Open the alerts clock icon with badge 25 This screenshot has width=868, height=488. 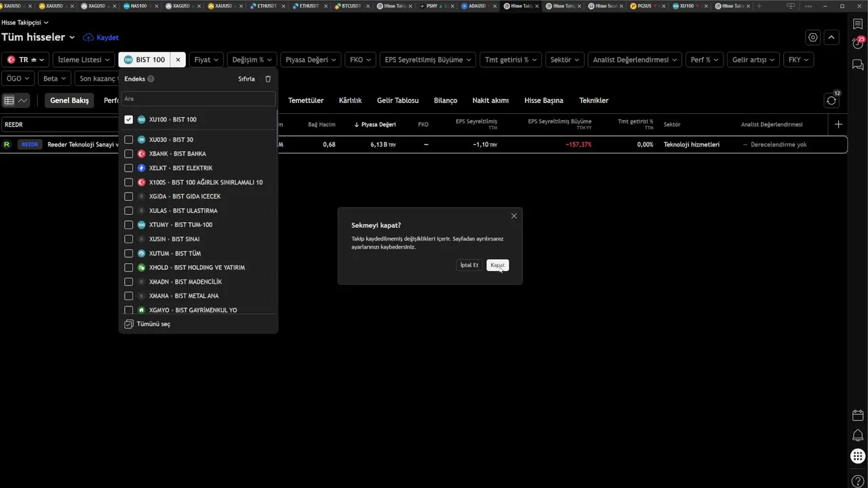pos(858,43)
